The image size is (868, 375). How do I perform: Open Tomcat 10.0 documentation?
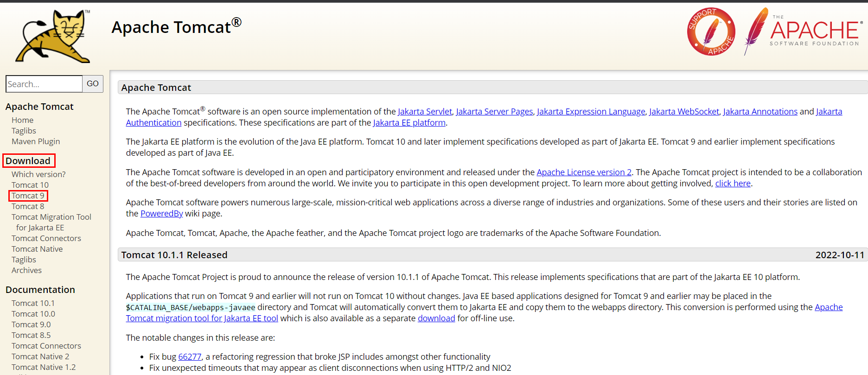click(33, 314)
